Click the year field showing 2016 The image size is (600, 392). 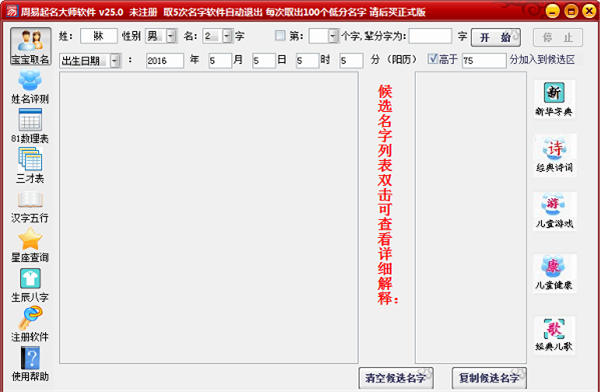165,60
